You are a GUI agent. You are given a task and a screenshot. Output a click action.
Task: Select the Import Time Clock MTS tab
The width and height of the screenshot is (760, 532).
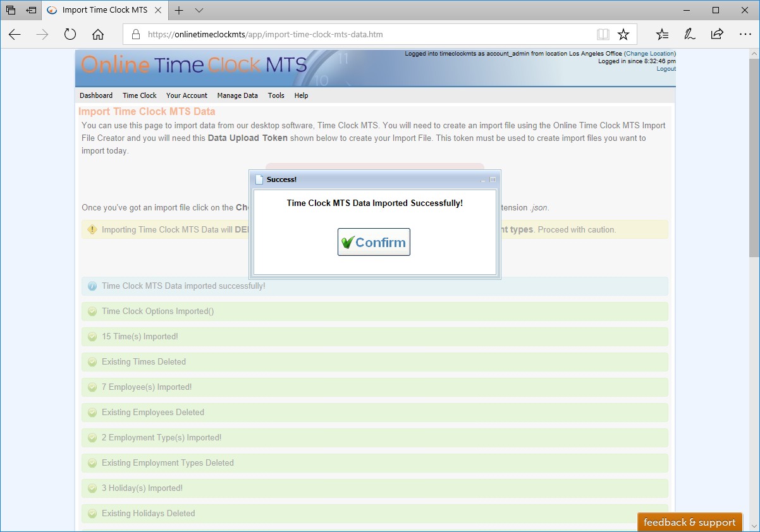[x=105, y=10]
